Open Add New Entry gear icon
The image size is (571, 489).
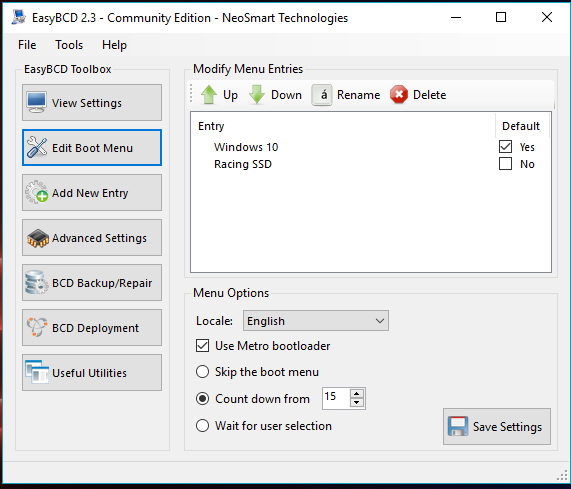tap(36, 192)
